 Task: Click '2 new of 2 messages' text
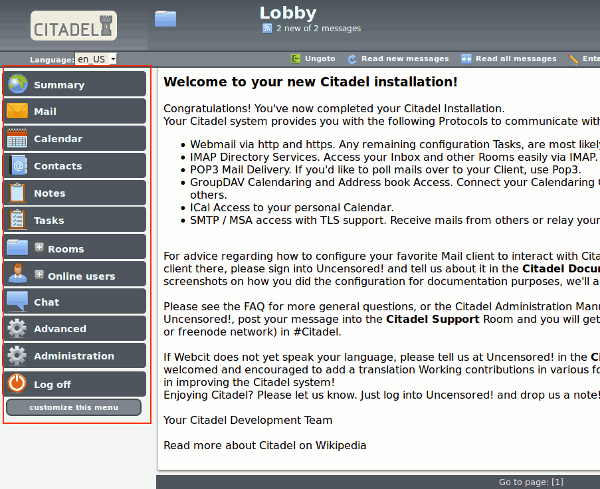tap(318, 28)
